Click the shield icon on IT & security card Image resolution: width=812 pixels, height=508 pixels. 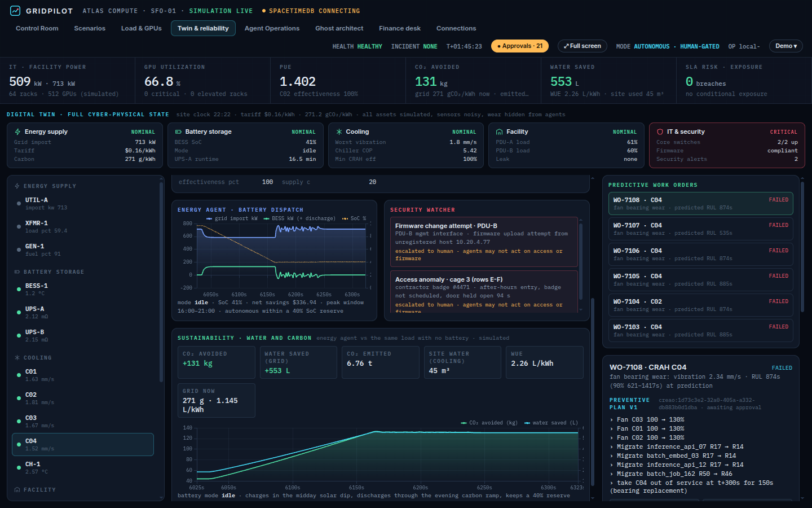click(x=660, y=132)
